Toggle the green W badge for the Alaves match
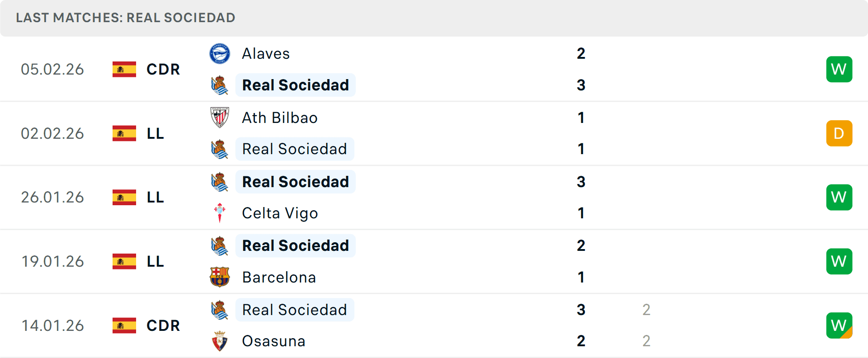 (839, 69)
